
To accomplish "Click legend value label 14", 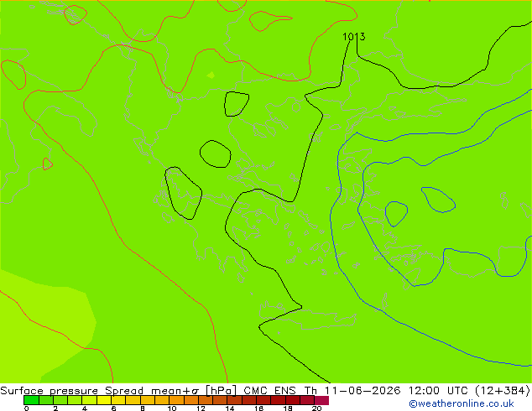I will [x=230, y=408].
